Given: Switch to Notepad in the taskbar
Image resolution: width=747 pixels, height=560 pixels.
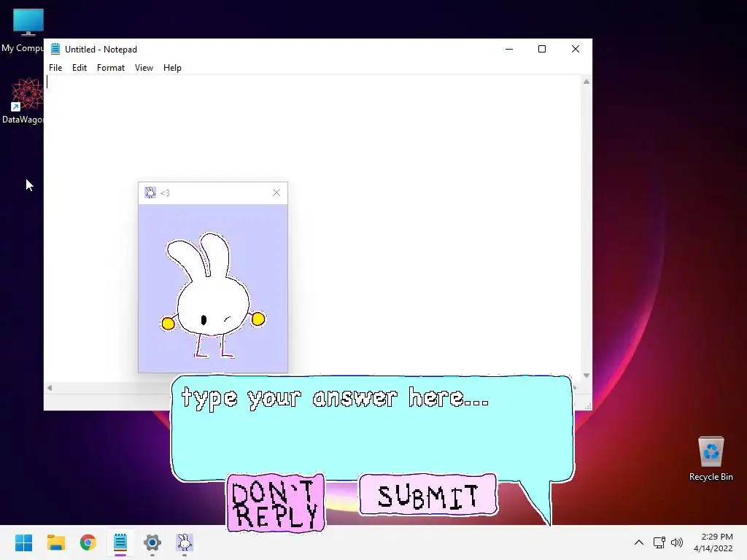Looking at the screenshot, I should tap(120, 542).
